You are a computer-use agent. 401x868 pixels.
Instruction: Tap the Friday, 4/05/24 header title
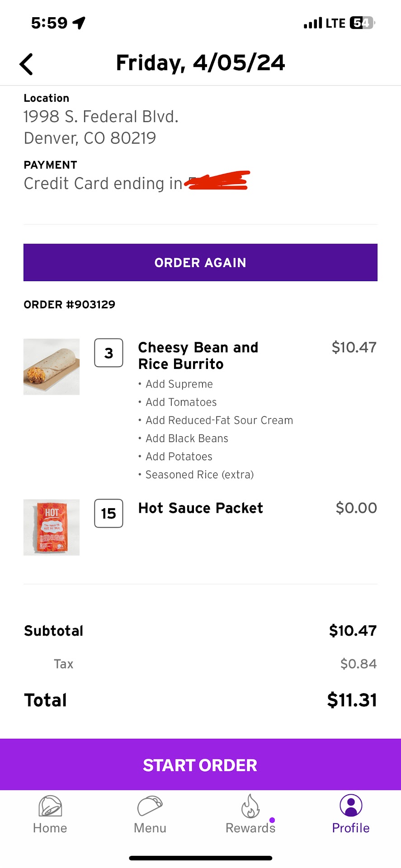tap(200, 63)
